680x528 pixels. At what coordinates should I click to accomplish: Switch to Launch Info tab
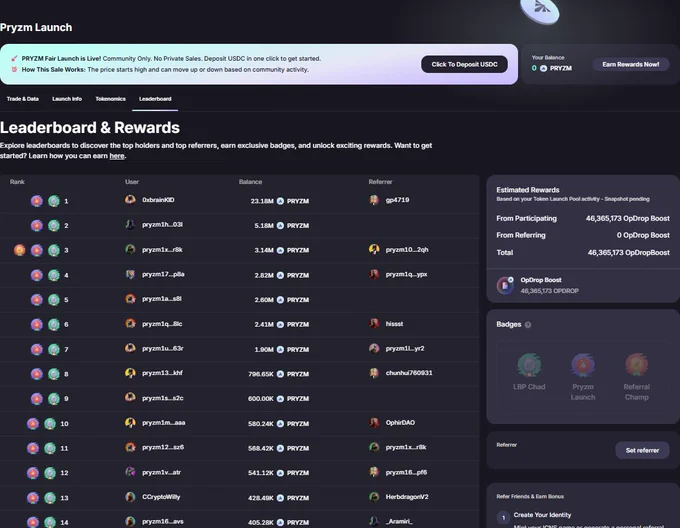point(67,99)
